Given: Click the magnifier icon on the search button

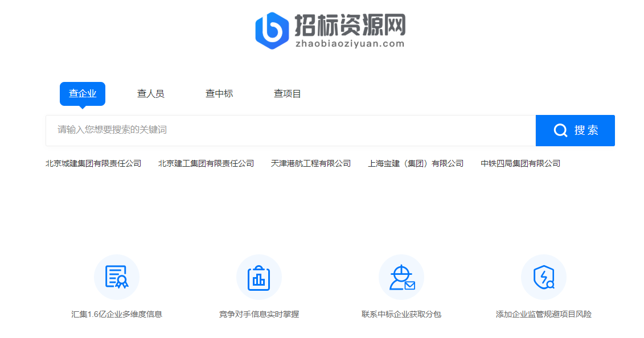Looking at the screenshot, I should (560, 130).
